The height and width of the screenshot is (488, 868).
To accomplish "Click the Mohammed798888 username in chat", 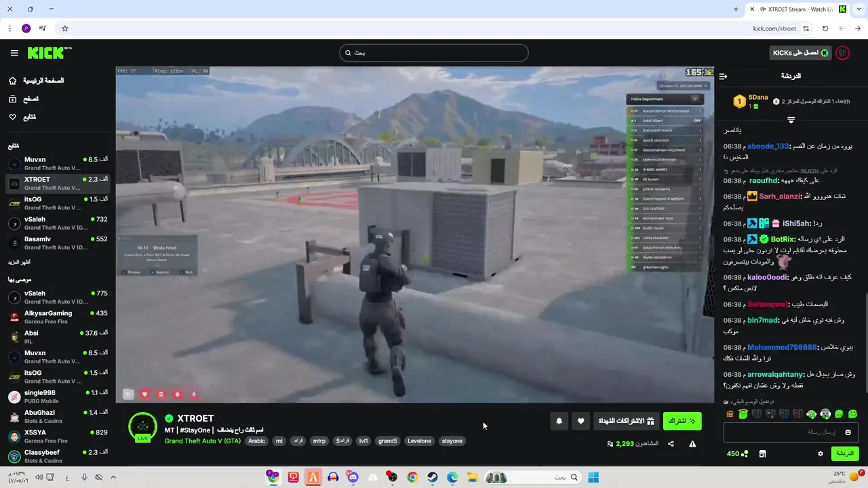I will [x=783, y=347].
